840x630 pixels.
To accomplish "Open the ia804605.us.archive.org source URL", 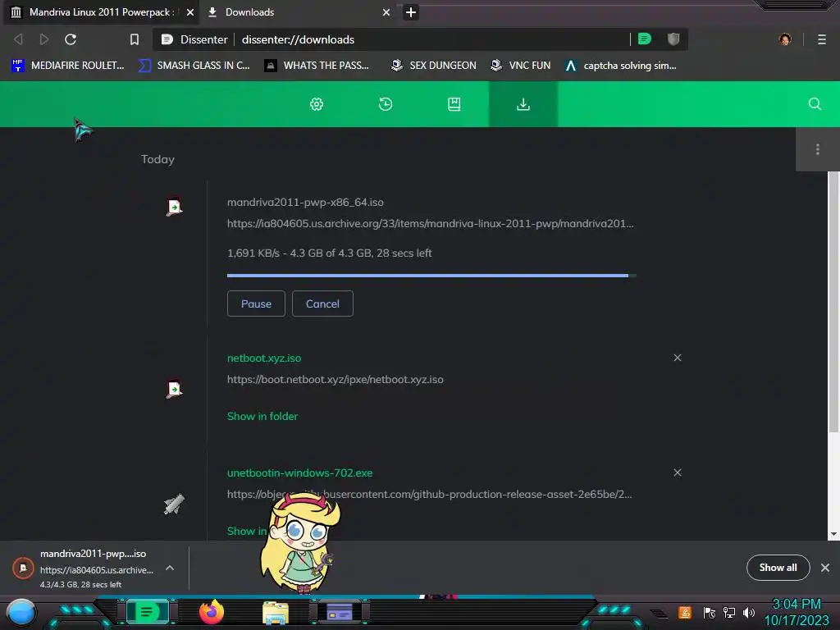I will 430,223.
